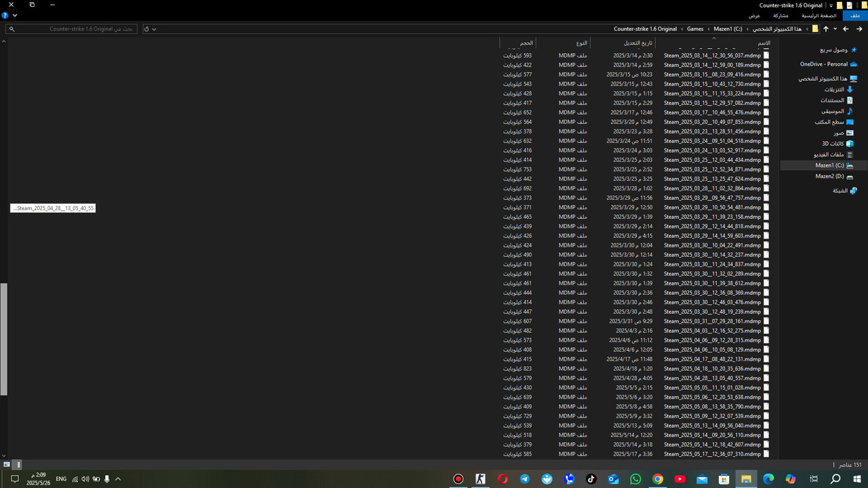Viewport: 868px width, 488px height.
Task: Open Telegram from the taskbar
Action: (x=525, y=479)
